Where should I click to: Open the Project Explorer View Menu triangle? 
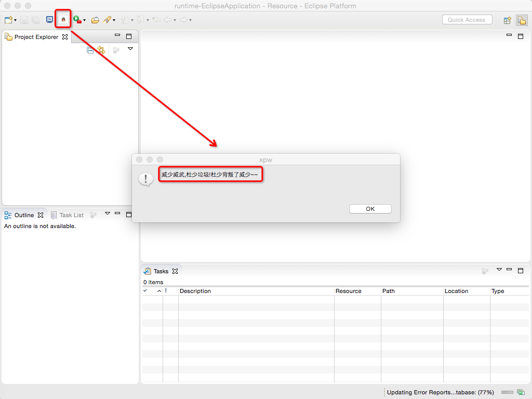pos(130,49)
